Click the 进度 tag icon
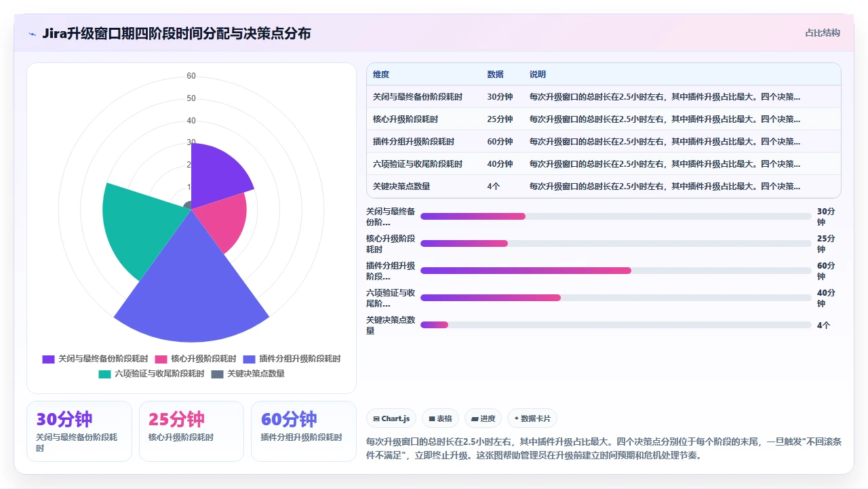This screenshot has width=868, height=489. tap(475, 419)
